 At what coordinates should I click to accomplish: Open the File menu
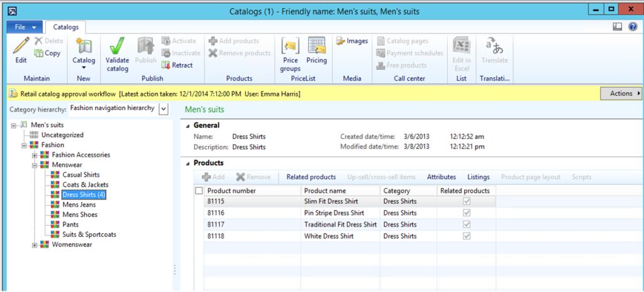[24, 27]
